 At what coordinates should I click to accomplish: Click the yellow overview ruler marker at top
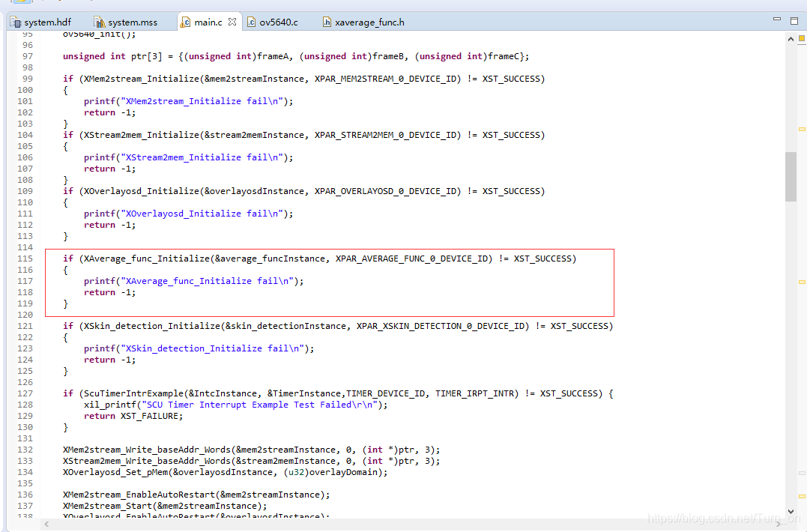801,38
